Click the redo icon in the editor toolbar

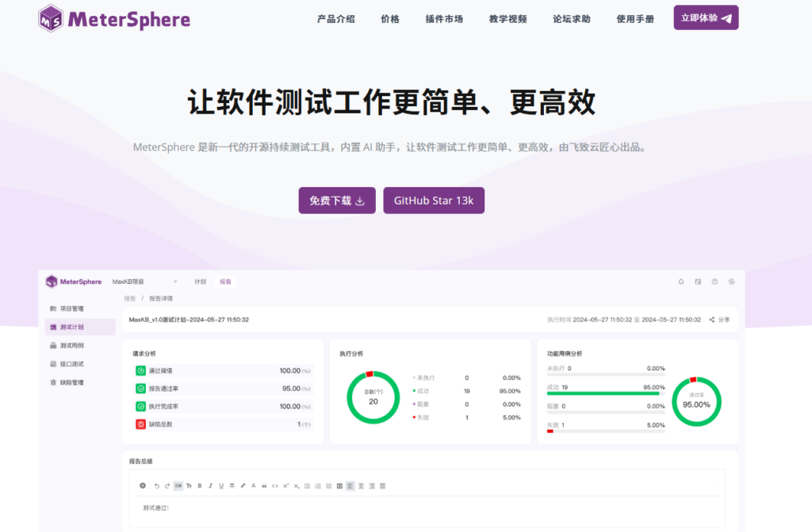pyautogui.click(x=167, y=485)
